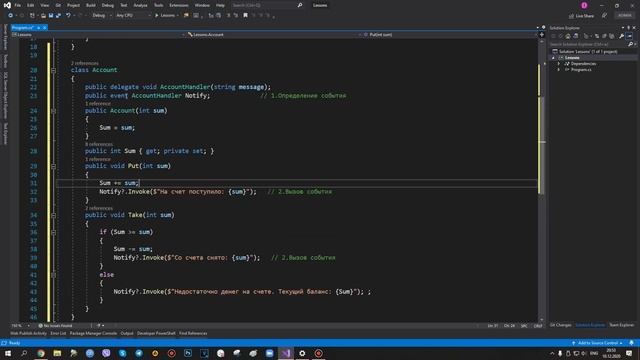Open the Developer PowerShell tab
Screen dimensions: 640x360
[156, 333]
